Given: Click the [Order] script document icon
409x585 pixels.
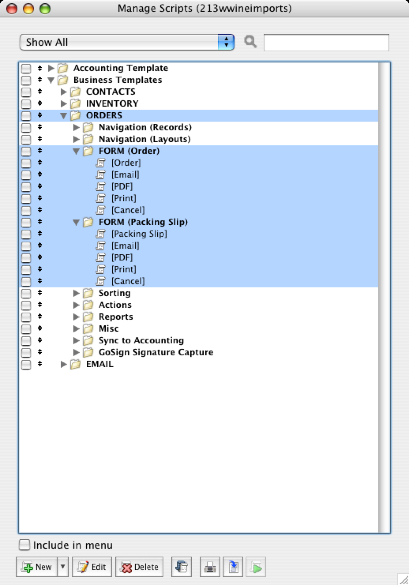Looking at the screenshot, I should (x=101, y=163).
